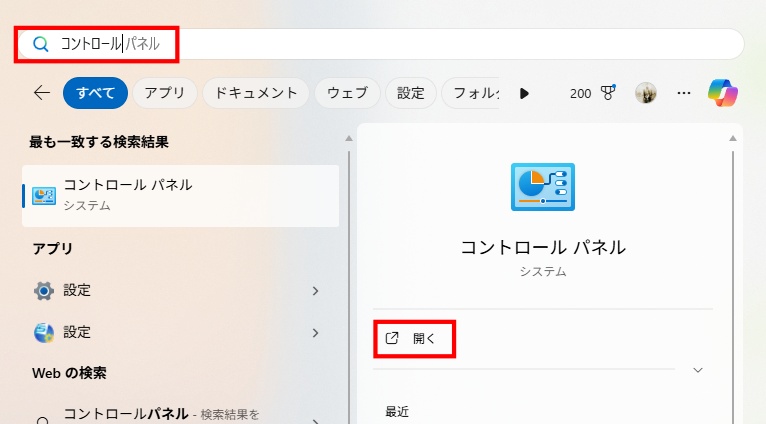The height and width of the screenshot is (424, 766).
Task: Click the second 設定 app globe icon
Action: click(x=44, y=332)
